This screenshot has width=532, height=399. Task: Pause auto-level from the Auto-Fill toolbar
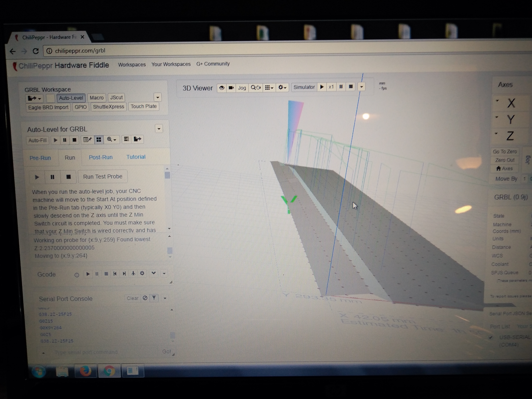coord(64,140)
